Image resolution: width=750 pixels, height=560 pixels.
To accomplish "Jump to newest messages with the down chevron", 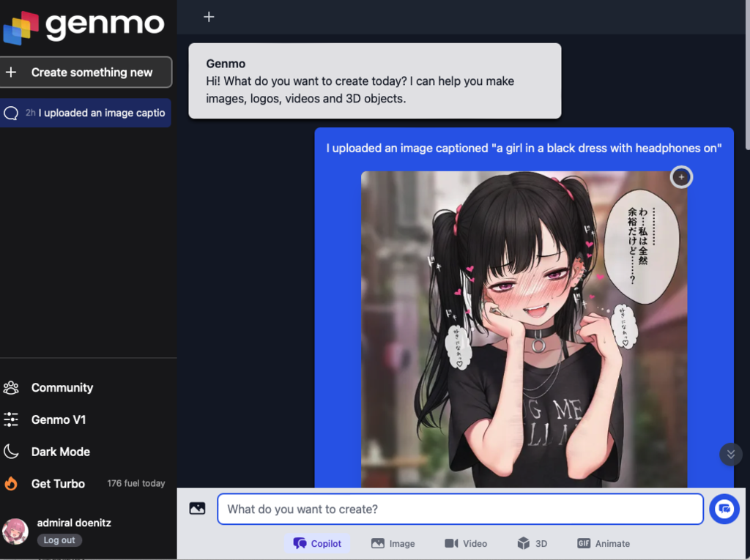I will (730, 455).
